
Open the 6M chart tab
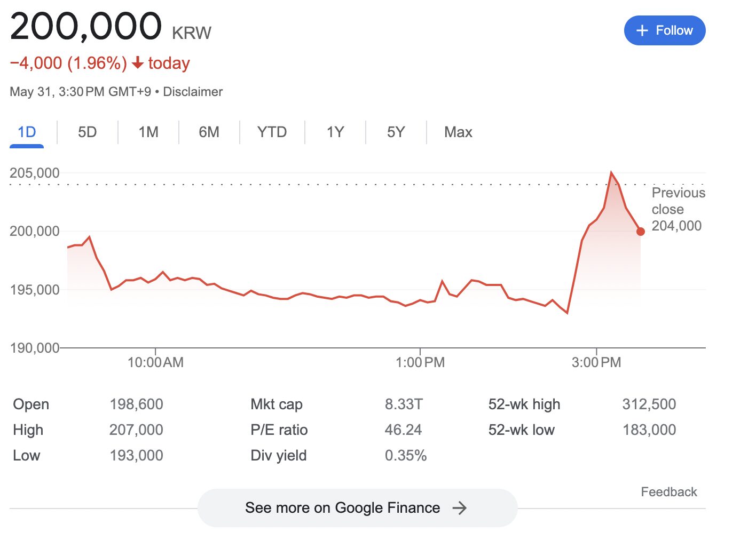point(209,132)
